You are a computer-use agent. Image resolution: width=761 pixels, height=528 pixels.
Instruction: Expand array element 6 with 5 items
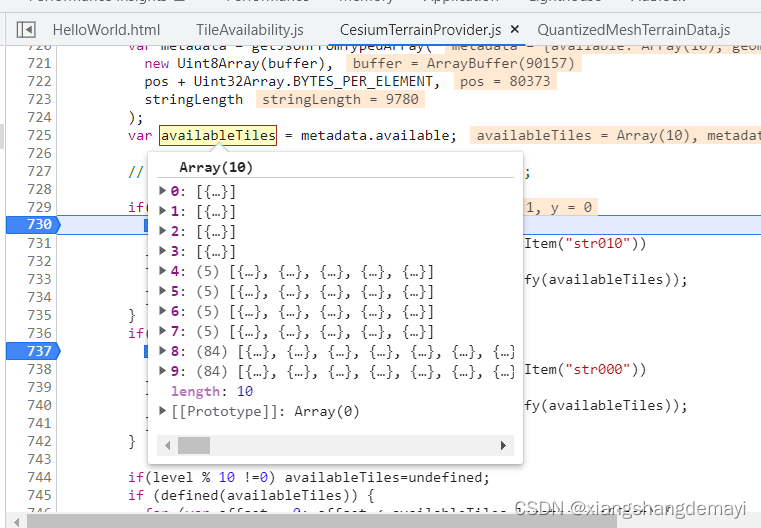click(x=163, y=311)
